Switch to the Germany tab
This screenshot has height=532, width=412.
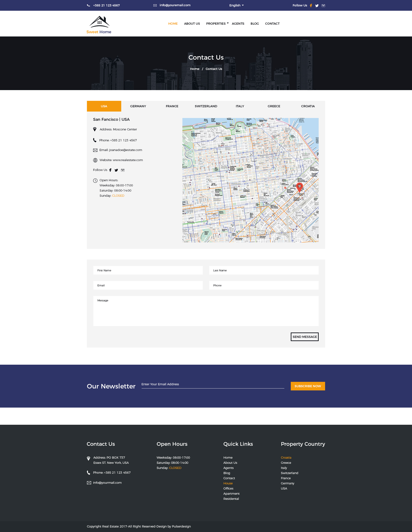[x=138, y=106]
